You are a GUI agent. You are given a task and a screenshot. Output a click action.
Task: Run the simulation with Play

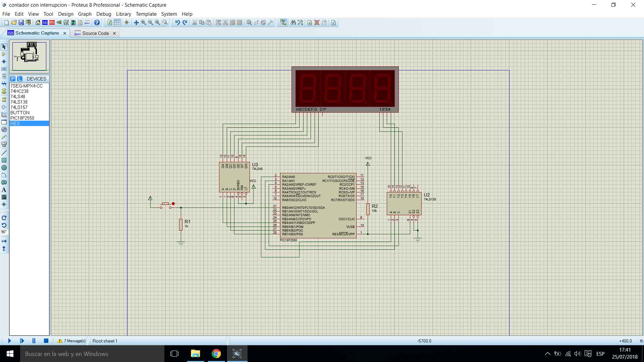(9, 341)
